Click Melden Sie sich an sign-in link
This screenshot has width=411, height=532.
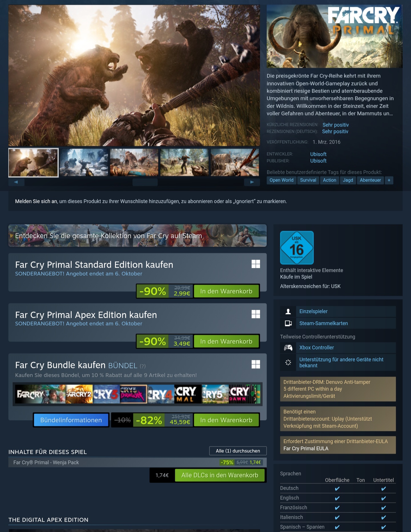pyautogui.click(x=36, y=201)
